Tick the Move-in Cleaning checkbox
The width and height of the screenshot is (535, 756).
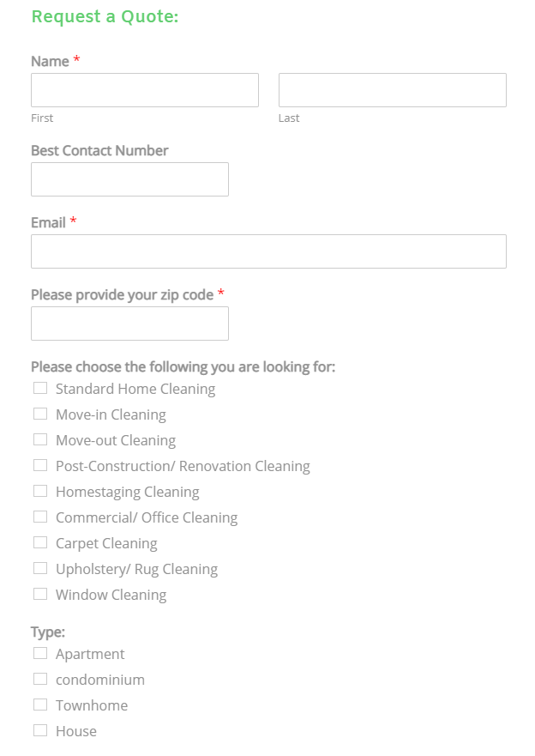click(40, 414)
